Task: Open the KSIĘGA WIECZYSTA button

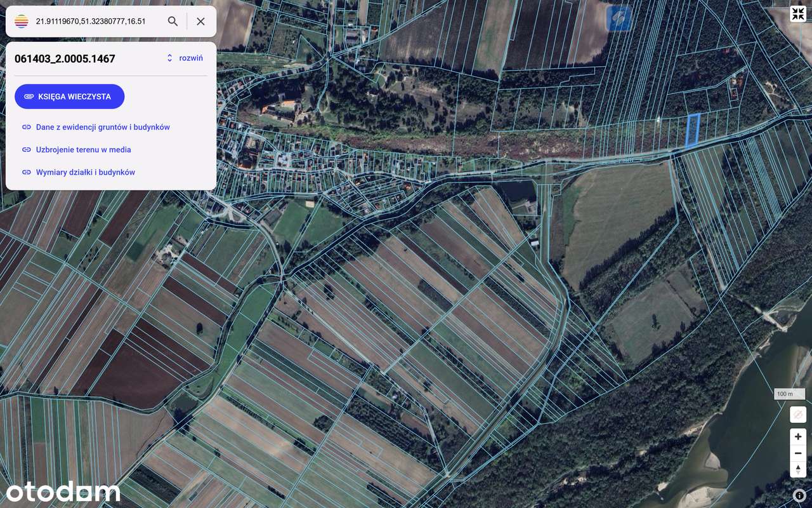Action: click(x=69, y=96)
